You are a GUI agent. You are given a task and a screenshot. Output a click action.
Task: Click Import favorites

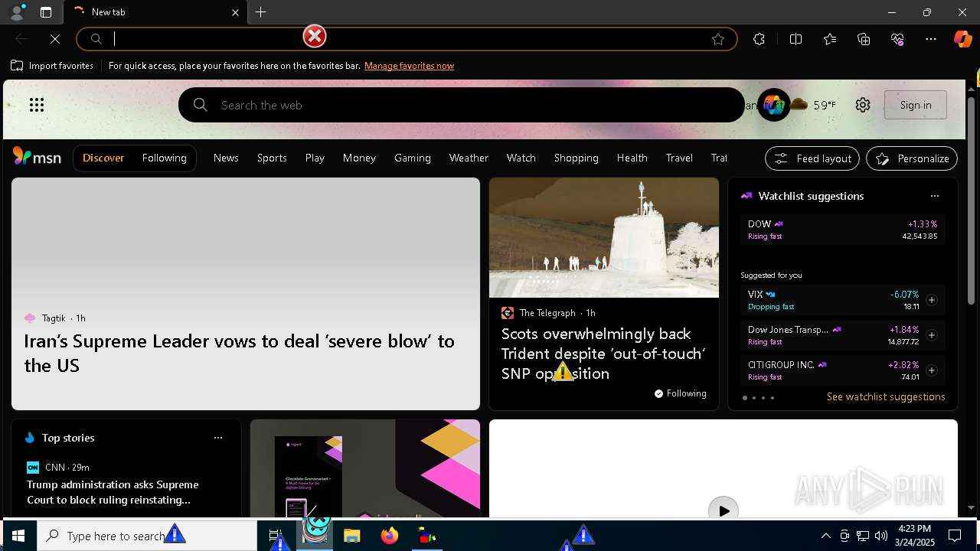[x=52, y=66]
